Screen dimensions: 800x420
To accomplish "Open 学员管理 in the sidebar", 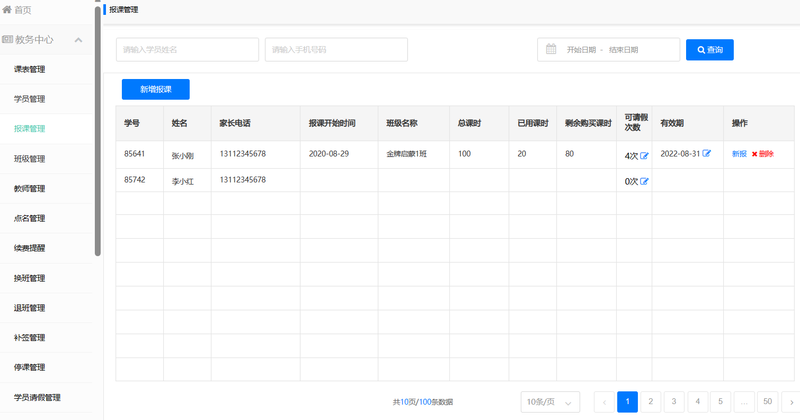I will coord(30,99).
